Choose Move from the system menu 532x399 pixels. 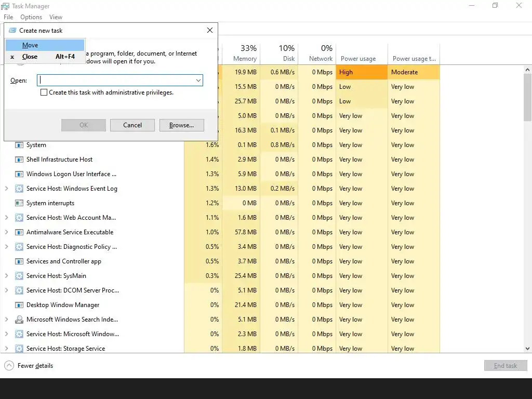pyautogui.click(x=45, y=45)
